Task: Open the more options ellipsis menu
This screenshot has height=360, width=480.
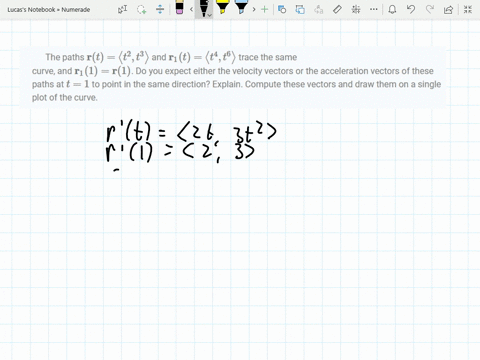Action: pos(374,9)
